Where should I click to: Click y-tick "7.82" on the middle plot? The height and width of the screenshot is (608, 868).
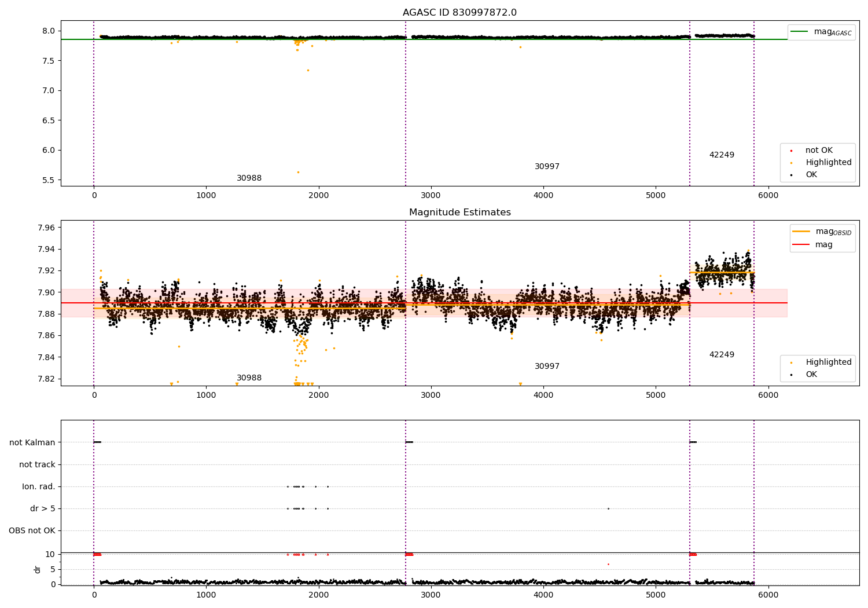46,379
